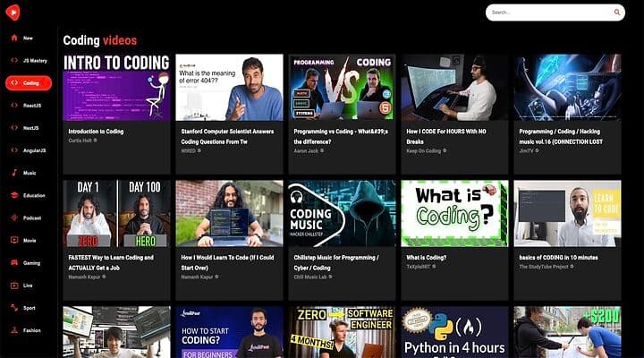
Task: Click the code icon beside AngularJS
Action: coord(14,150)
